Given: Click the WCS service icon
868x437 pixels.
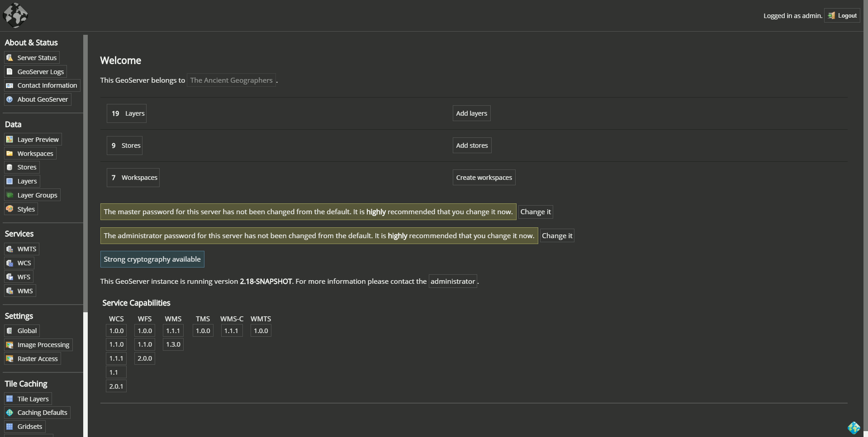Looking at the screenshot, I should click(x=9, y=263).
